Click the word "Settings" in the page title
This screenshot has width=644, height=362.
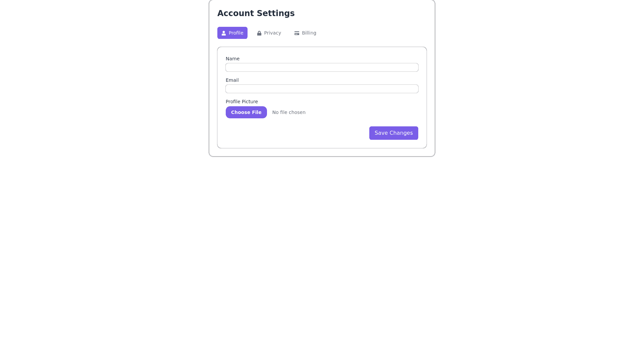pyautogui.click(x=276, y=13)
